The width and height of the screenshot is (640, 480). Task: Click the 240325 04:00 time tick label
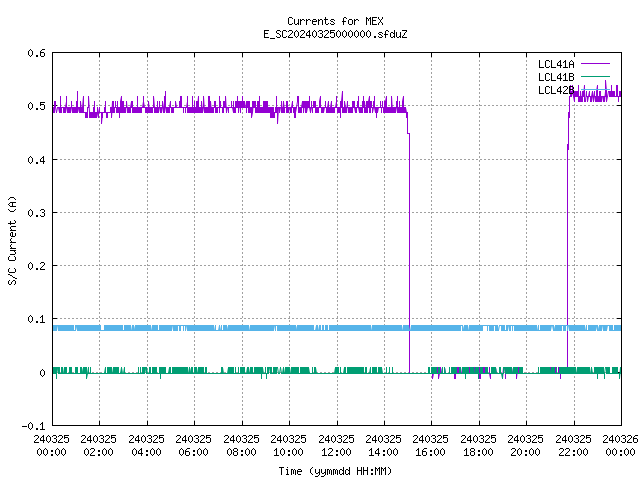(146, 446)
